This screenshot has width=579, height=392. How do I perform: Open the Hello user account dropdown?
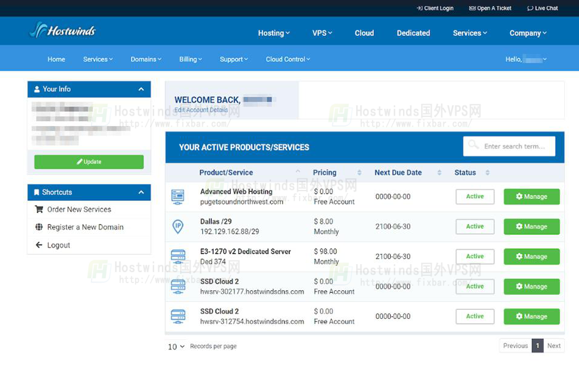pos(526,59)
